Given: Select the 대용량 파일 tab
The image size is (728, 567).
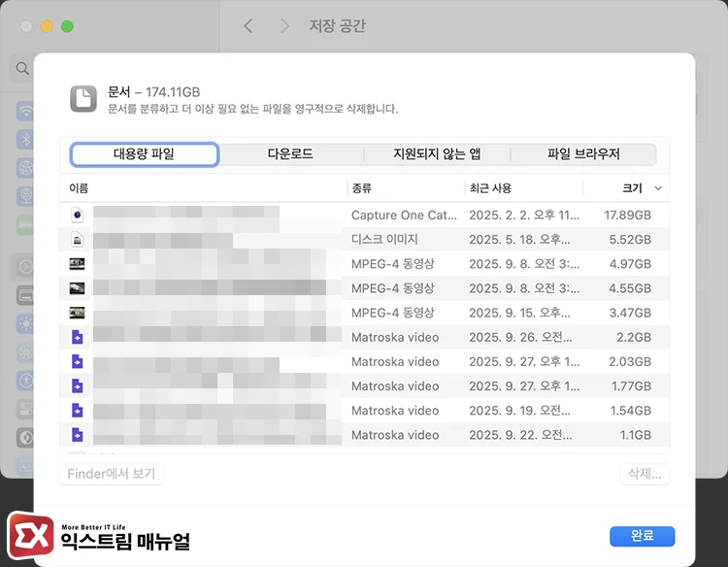Looking at the screenshot, I should pos(145,154).
